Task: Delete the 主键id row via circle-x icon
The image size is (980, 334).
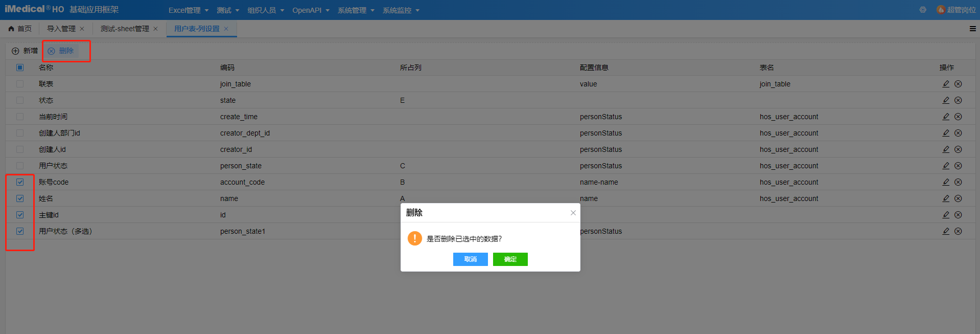Action: pos(958,215)
